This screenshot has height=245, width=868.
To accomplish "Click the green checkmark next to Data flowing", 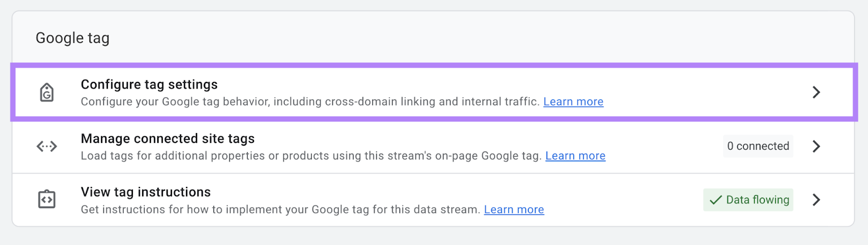I will tap(716, 200).
